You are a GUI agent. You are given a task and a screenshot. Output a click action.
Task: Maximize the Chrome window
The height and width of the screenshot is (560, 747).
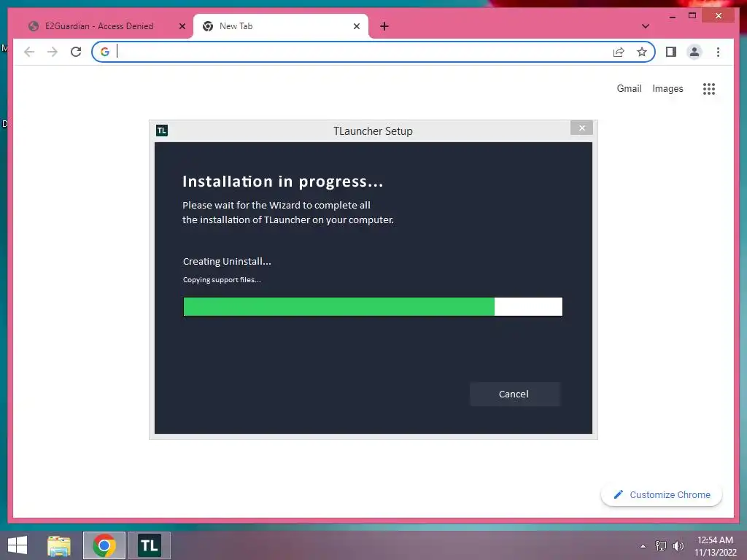pos(692,16)
